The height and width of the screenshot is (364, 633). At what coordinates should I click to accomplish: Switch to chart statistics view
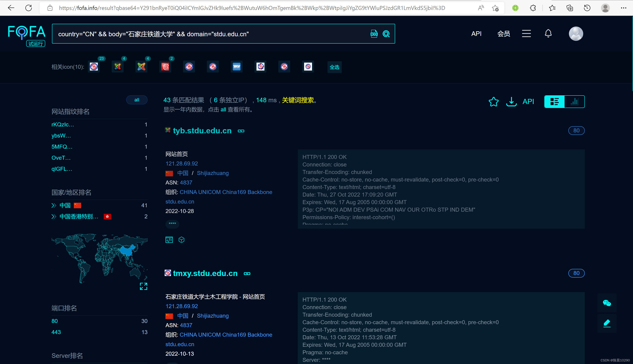point(574,101)
